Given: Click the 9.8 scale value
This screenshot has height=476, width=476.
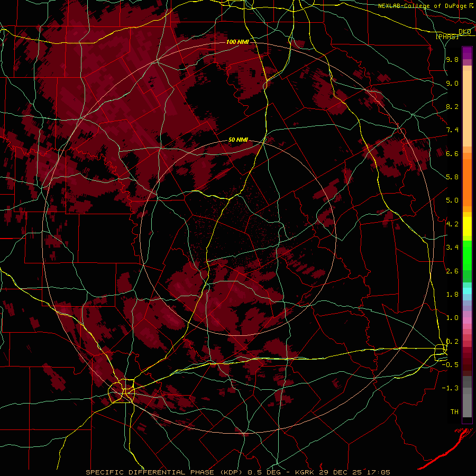Looking at the screenshot, I should (452, 59).
